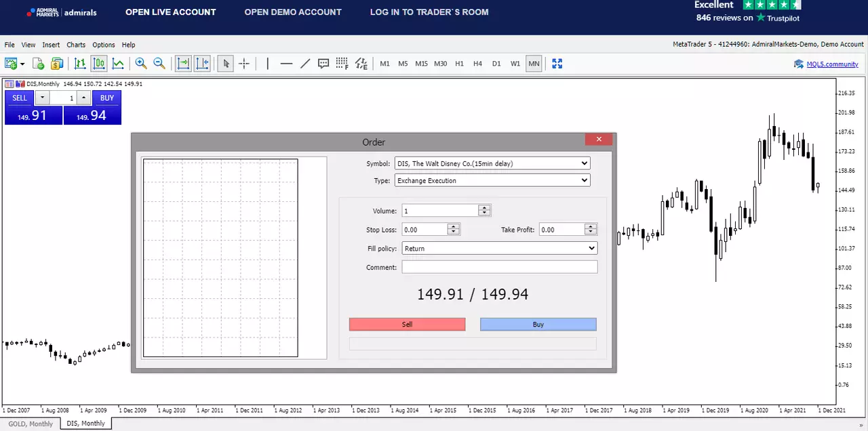Zoom out on the chart
Image resolution: width=868 pixels, height=431 pixels.
pyautogui.click(x=159, y=63)
